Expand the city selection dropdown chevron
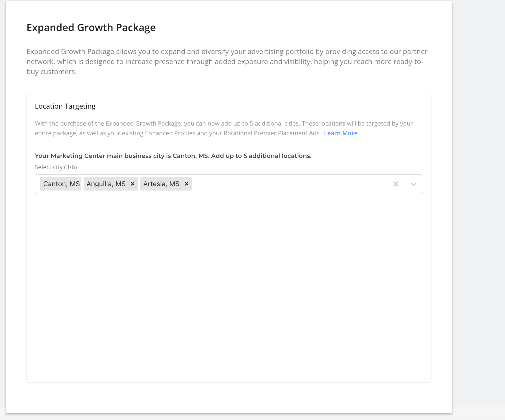The width and height of the screenshot is (505, 420). [413, 184]
